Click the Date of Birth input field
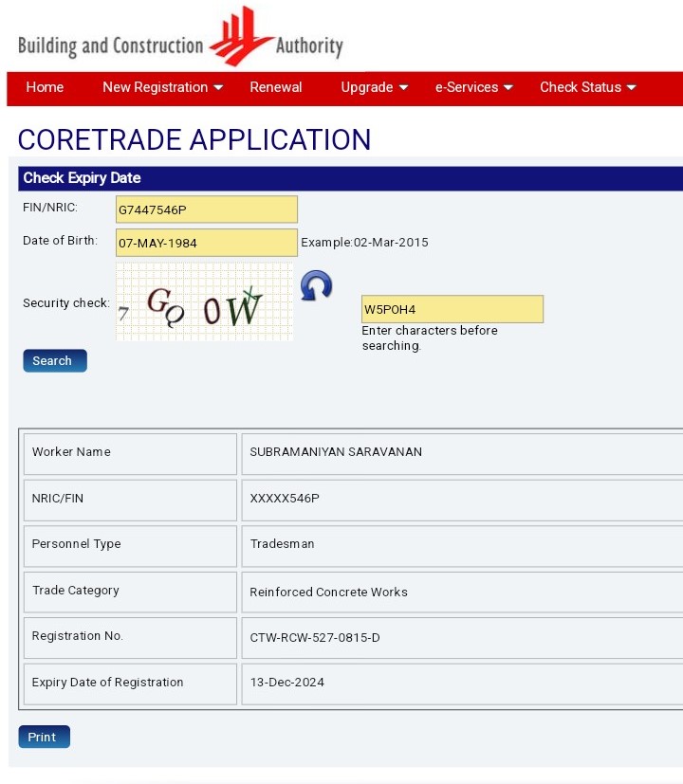This screenshot has width=683, height=784. click(x=206, y=243)
